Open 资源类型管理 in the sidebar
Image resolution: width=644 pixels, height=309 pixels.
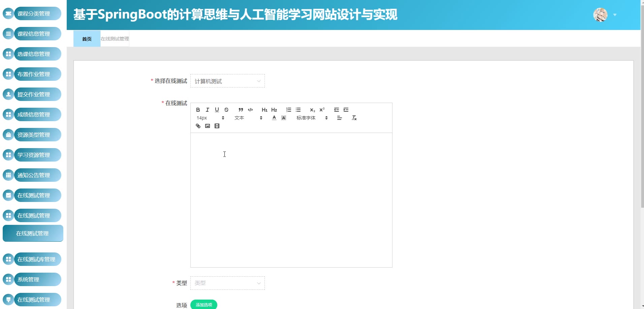click(x=32, y=135)
